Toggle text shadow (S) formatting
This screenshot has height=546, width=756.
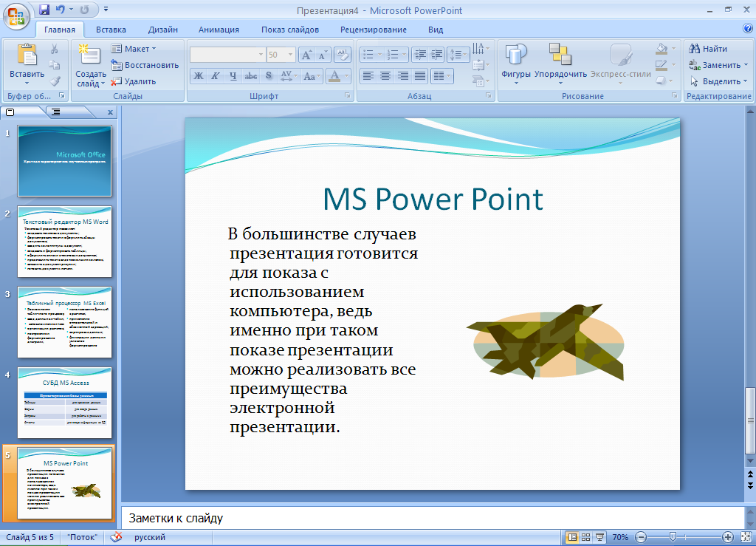pyautogui.click(x=269, y=75)
